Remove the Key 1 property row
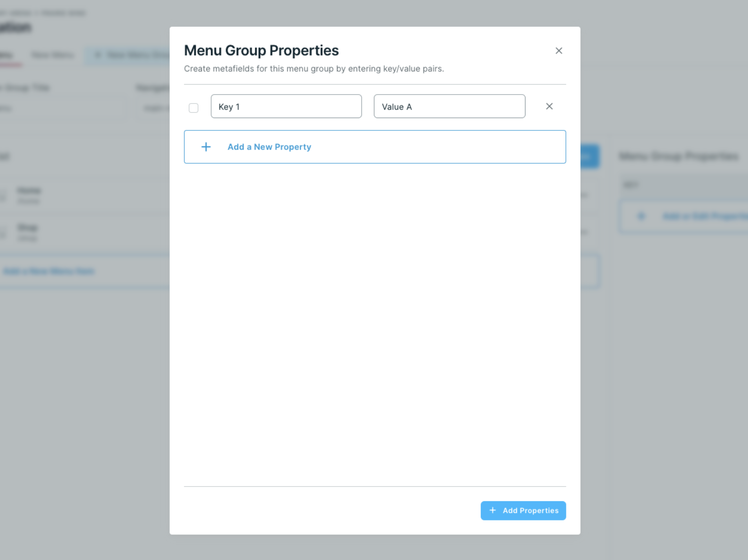Image resolution: width=748 pixels, height=560 pixels. pos(549,106)
